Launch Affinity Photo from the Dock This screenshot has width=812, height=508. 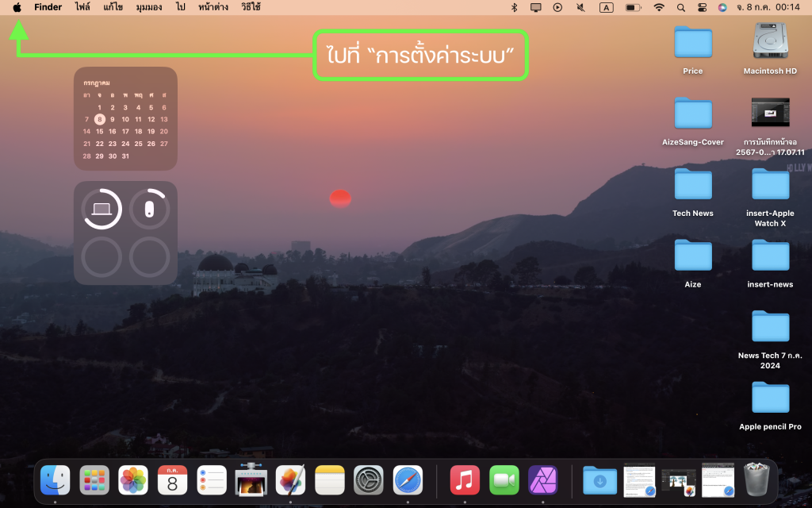point(543,480)
